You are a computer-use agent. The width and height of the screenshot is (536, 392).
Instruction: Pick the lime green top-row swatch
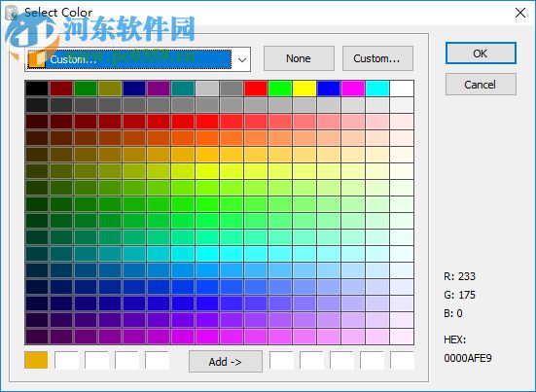[x=280, y=89]
